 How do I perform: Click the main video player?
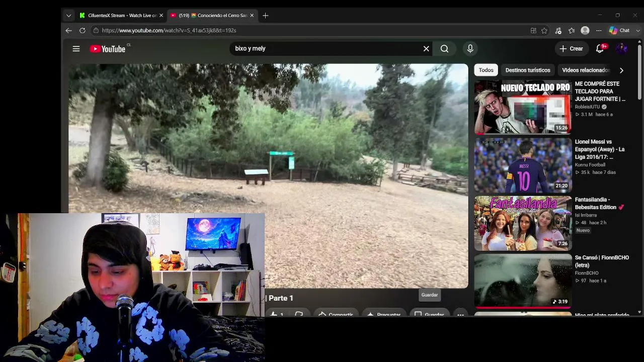coord(268,175)
